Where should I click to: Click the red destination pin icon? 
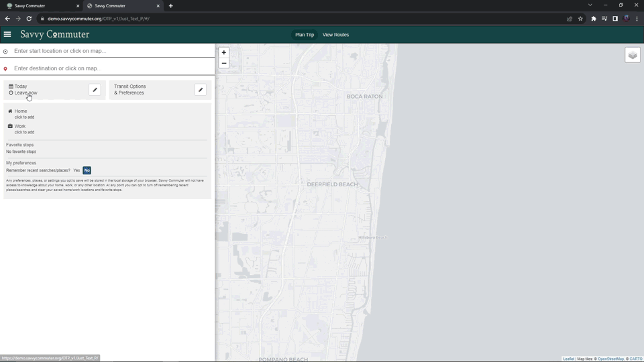point(5,69)
